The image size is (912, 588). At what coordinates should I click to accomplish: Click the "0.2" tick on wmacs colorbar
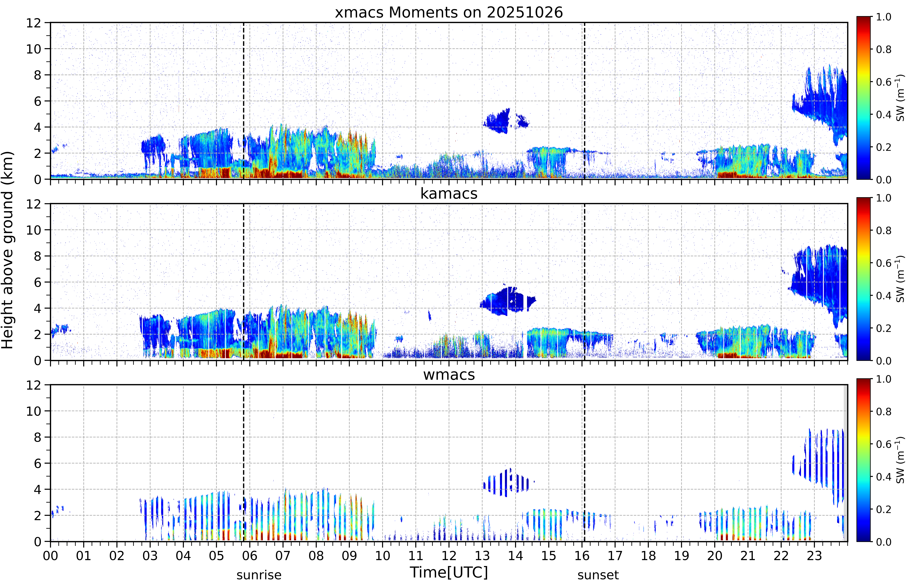(x=884, y=509)
